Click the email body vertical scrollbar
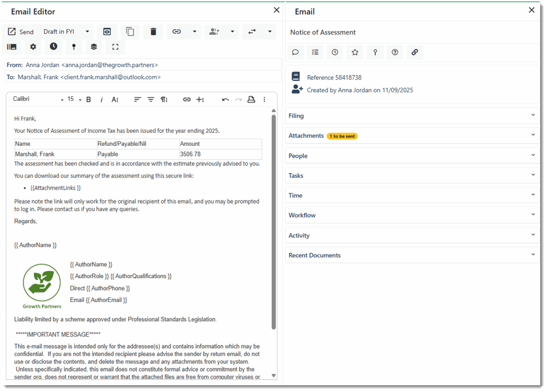 click(x=274, y=222)
